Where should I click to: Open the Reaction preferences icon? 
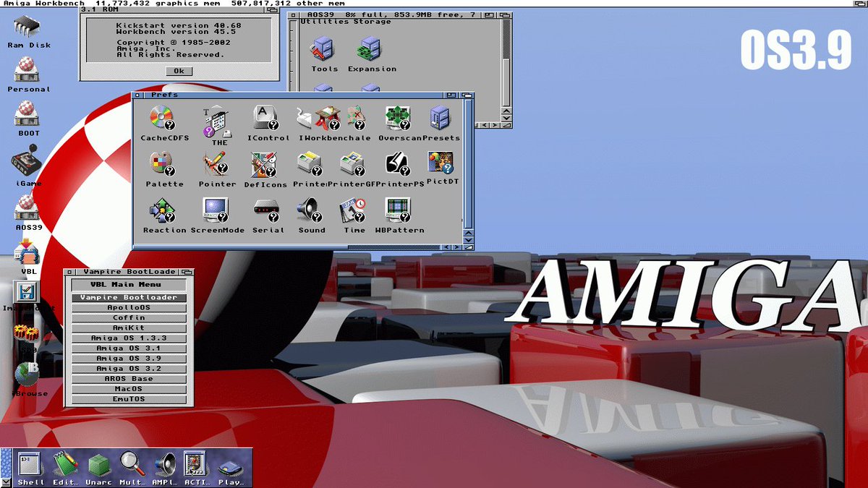(x=163, y=210)
